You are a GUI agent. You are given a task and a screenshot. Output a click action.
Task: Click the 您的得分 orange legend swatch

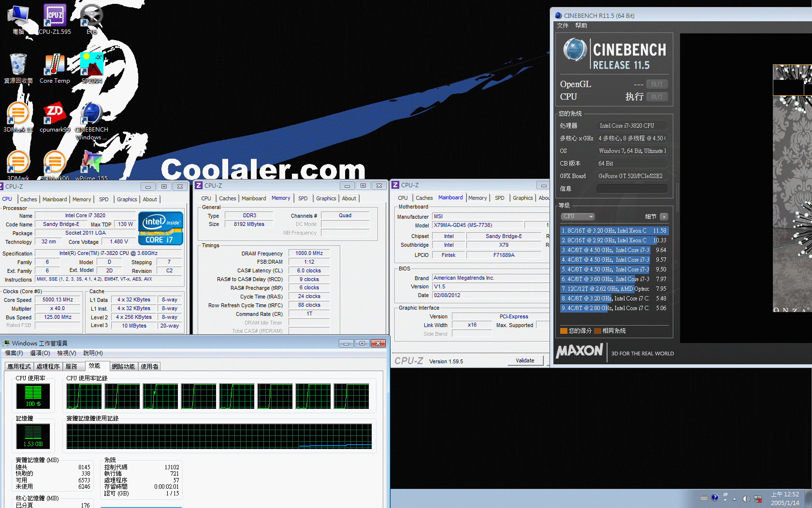coord(564,331)
